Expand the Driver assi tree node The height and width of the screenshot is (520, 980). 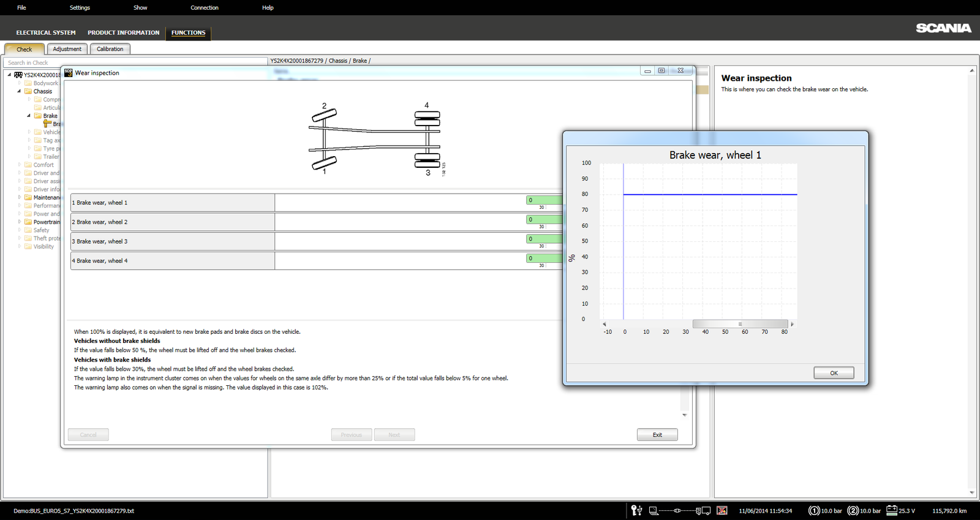(x=19, y=181)
